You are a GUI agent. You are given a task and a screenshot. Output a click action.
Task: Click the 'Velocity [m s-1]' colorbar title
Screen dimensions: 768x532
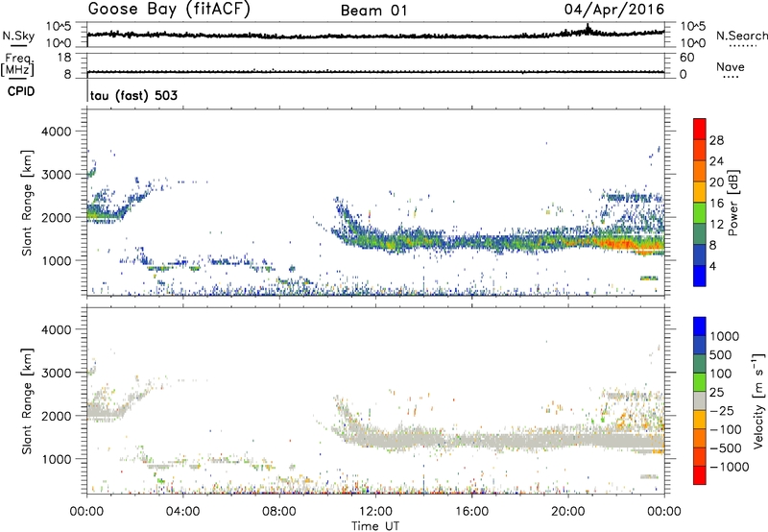tap(758, 400)
